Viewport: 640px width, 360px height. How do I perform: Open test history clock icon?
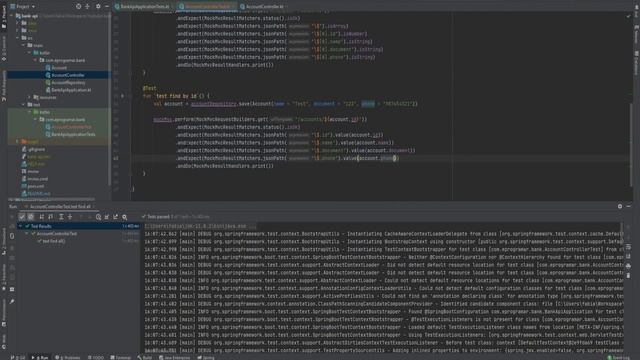(x=98, y=217)
